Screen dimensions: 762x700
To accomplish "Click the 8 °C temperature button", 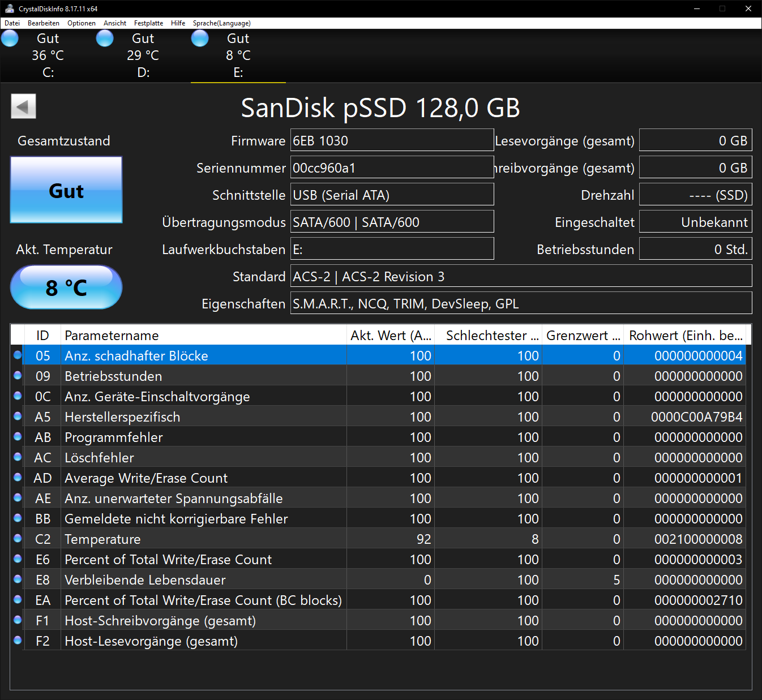I will pyautogui.click(x=66, y=287).
